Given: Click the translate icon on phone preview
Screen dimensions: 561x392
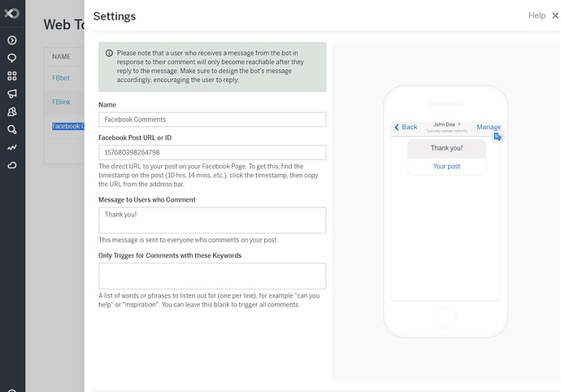Looking at the screenshot, I should click(x=498, y=137).
